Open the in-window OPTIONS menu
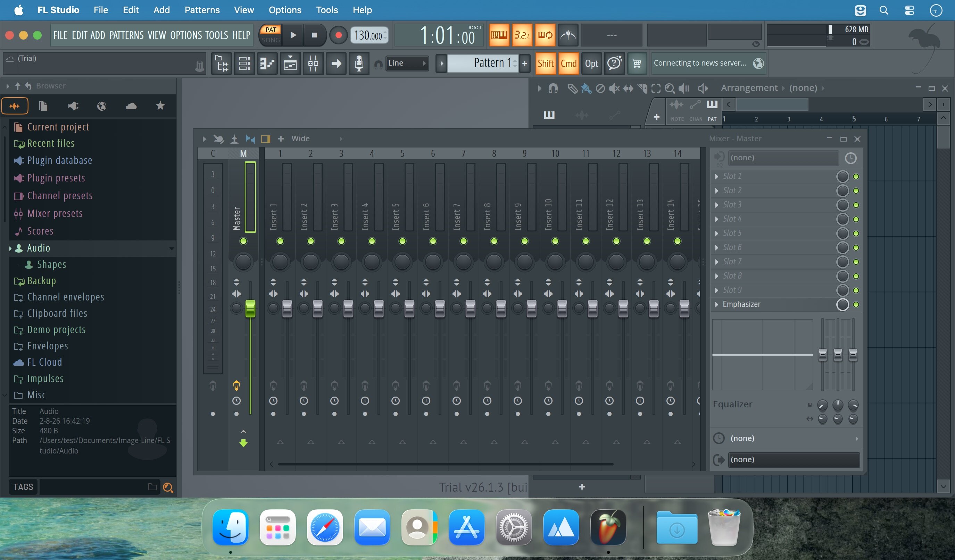Image resolution: width=955 pixels, height=560 pixels. 186,35
